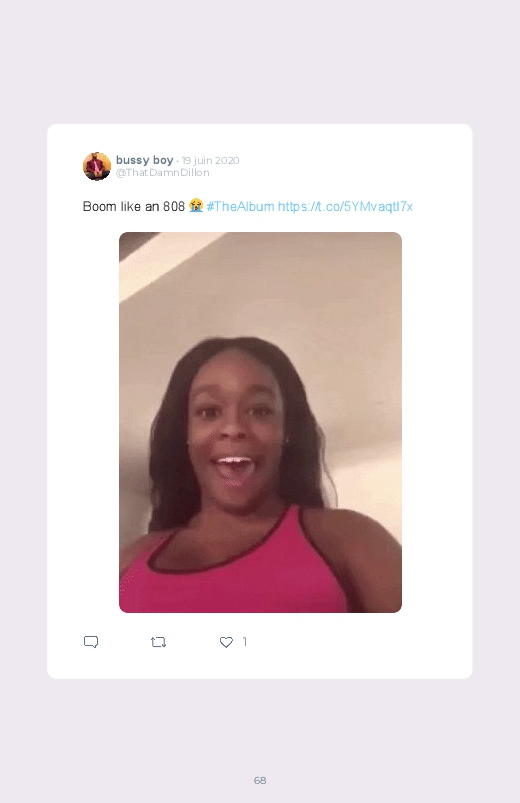
Task: Open the @ThatDamnDillon handle
Action: coord(162,173)
